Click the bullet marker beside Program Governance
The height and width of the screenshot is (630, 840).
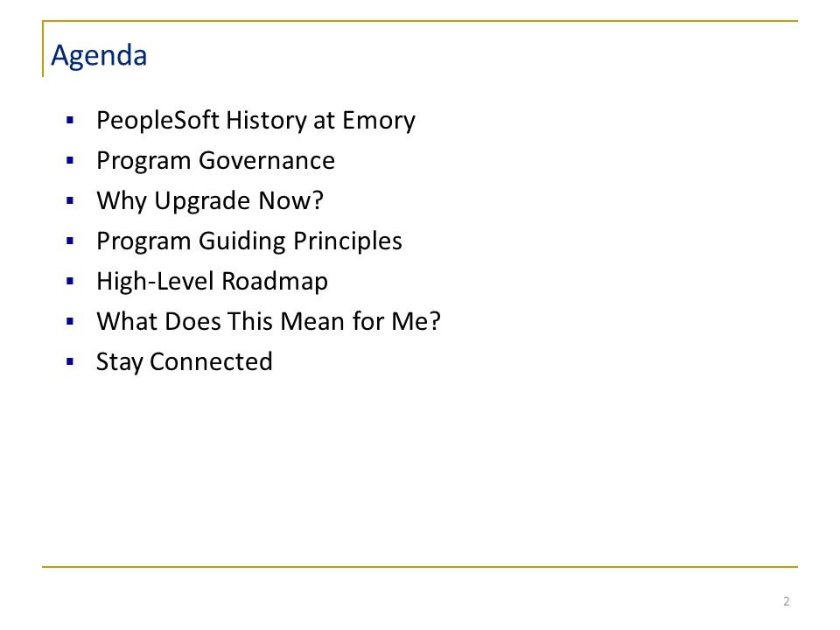pyautogui.click(x=70, y=160)
